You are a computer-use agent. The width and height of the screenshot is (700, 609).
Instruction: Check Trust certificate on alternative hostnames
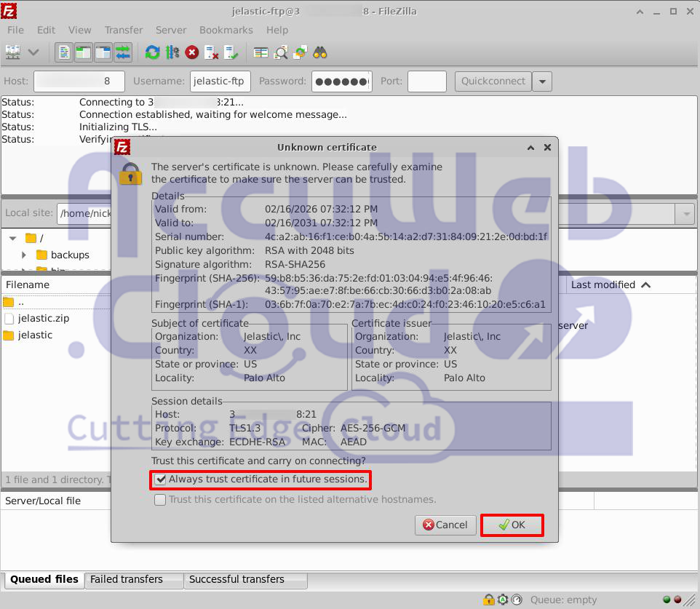[160, 500]
